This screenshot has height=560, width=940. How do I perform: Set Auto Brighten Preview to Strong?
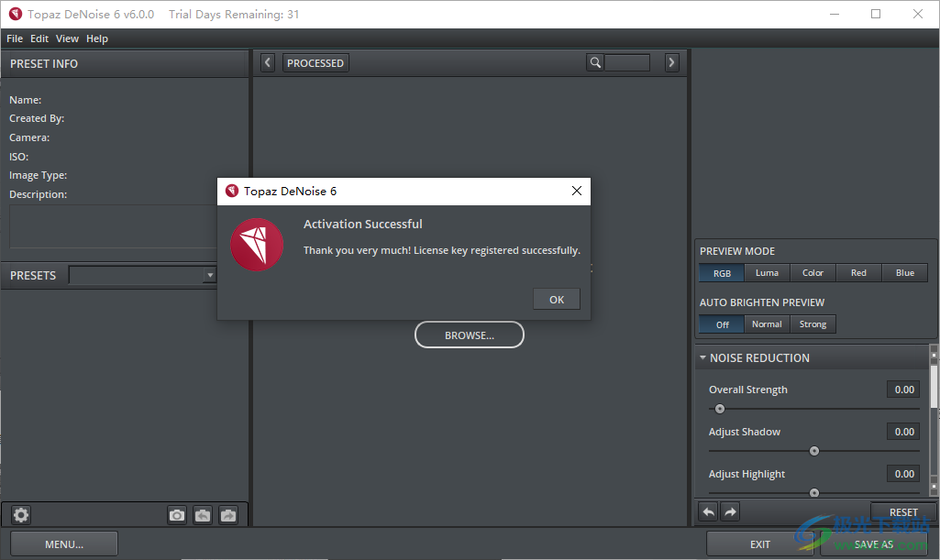click(x=813, y=324)
